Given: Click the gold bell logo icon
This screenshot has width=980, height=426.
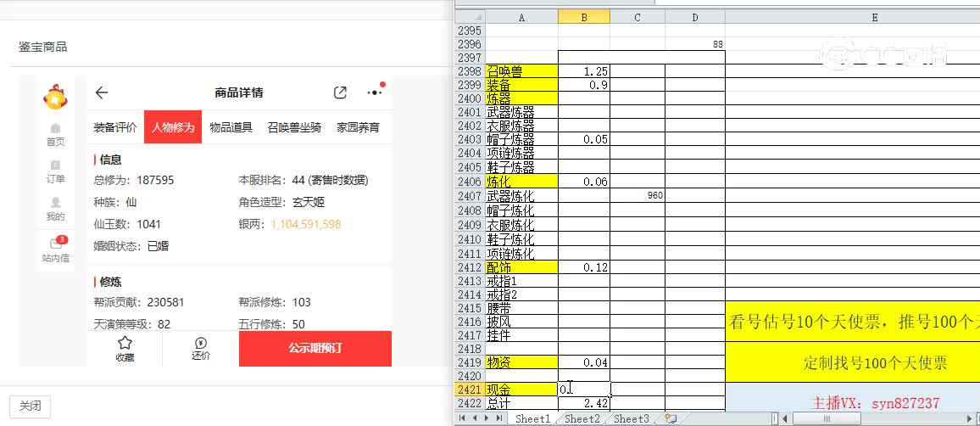Looking at the screenshot, I should pyautogui.click(x=55, y=96).
